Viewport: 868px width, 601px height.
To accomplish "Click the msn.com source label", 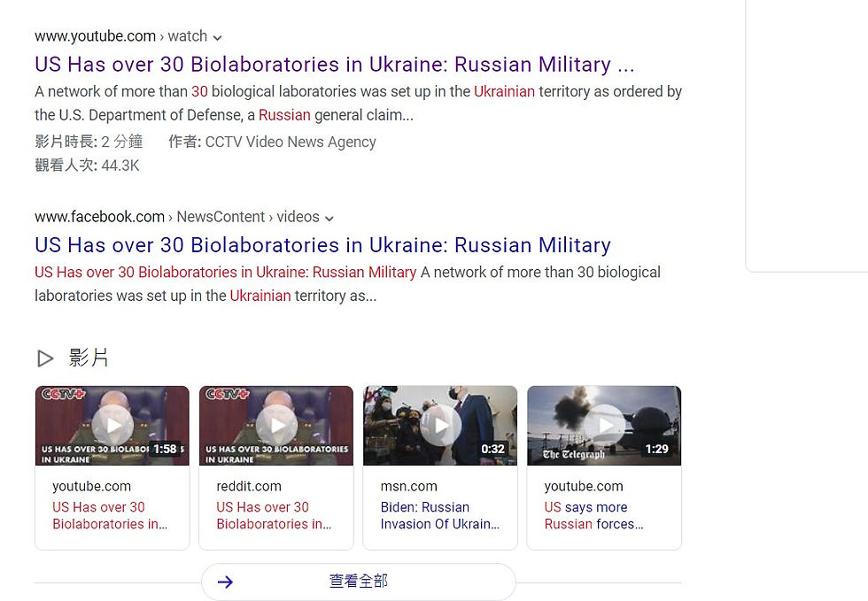I will (x=408, y=487).
